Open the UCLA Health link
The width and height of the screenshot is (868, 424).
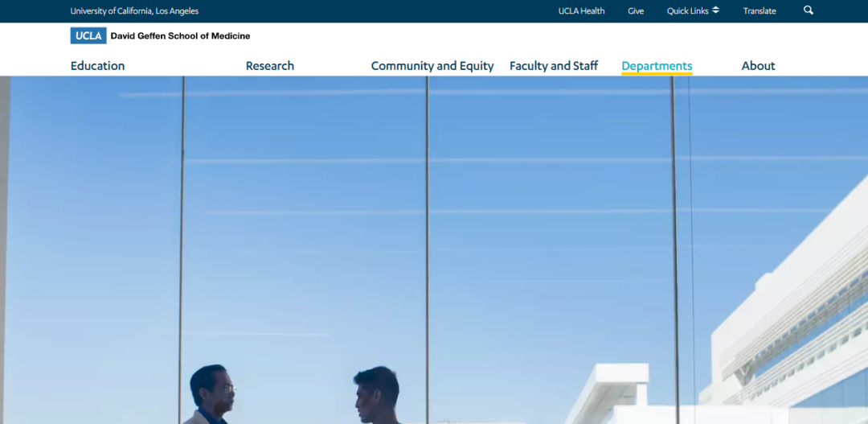tap(581, 11)
